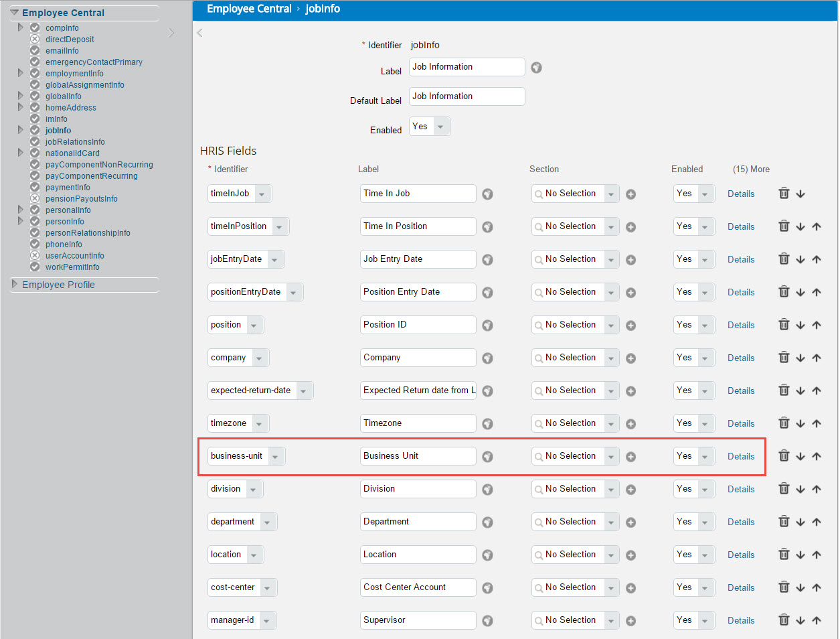Edit the Cost Center Account label field
The width and height of the screenshot is (840, 639).
pyautogui.click(x=418, y=587)
